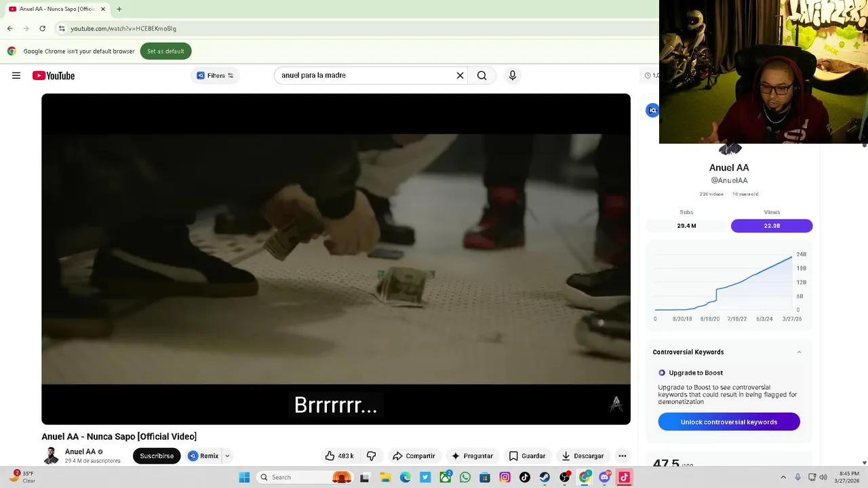Click the Upgrade to Boost label
Screen dimensions: 868x488
(696, 373)
